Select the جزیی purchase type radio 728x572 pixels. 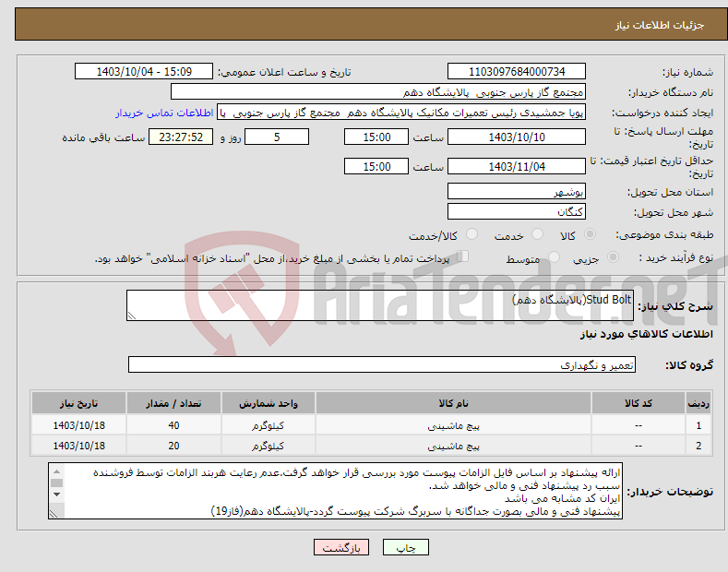(x=613, y=256)
